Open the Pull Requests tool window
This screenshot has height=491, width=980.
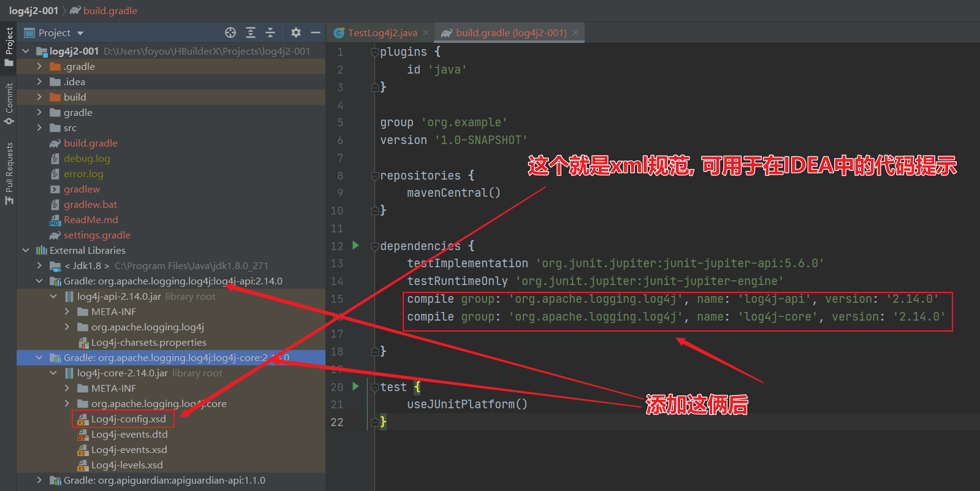pos(9,173)
